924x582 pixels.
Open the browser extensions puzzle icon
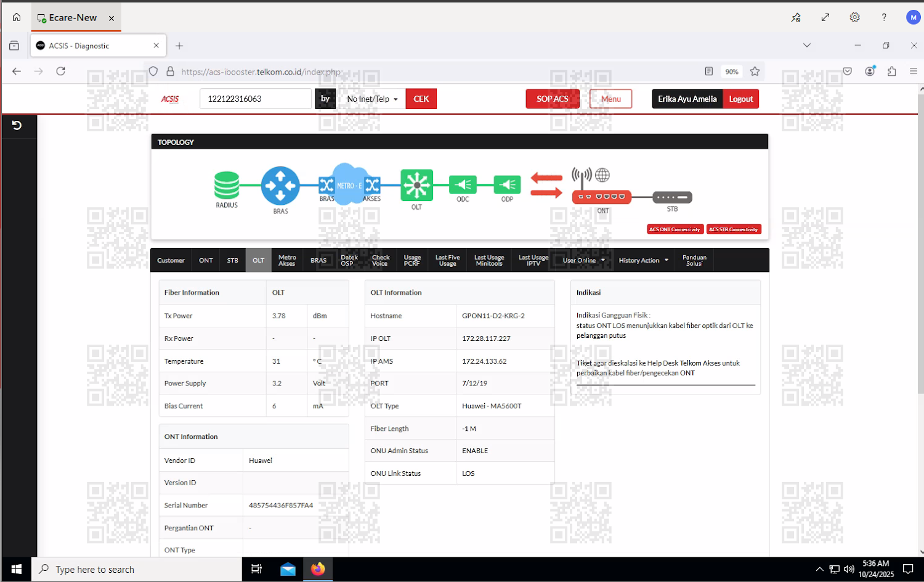pyautogui.click(x=891, y=72)
